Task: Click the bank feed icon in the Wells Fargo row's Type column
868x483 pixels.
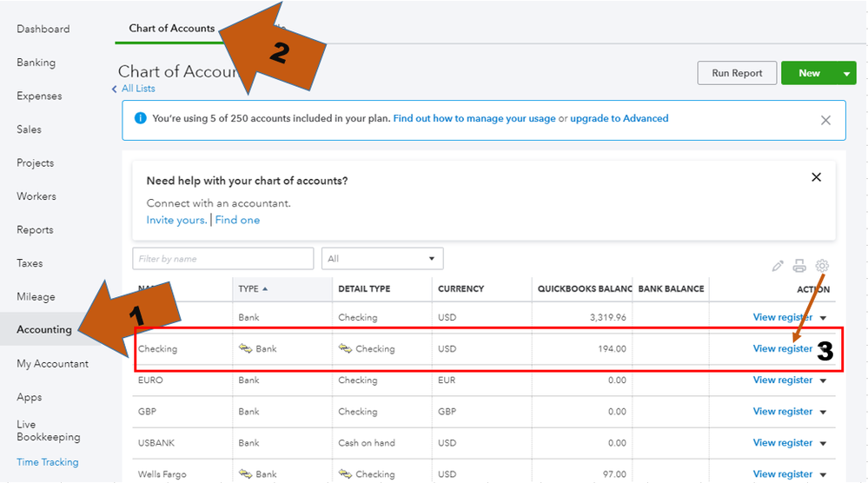Action: coord(245,473)
